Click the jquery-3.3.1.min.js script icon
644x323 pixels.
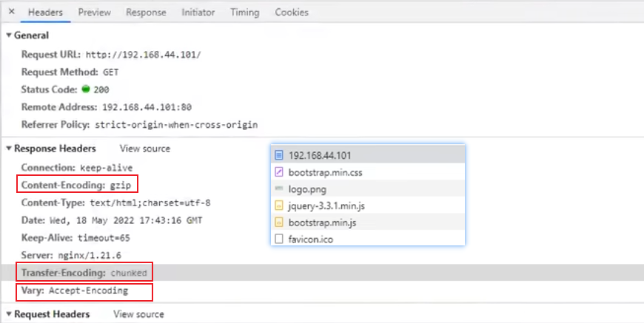[279, 205]
